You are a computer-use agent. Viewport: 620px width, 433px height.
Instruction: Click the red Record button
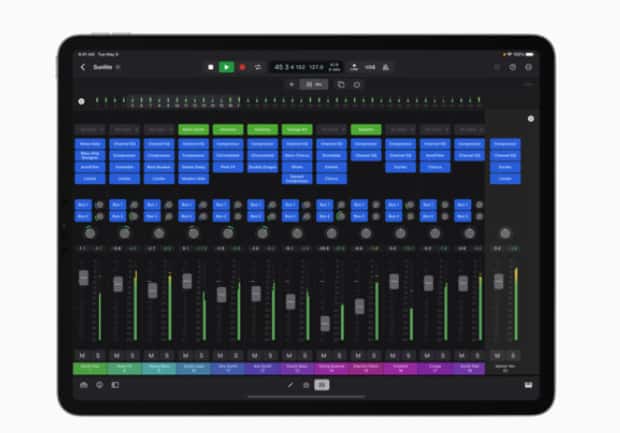[x=242, y=67]
